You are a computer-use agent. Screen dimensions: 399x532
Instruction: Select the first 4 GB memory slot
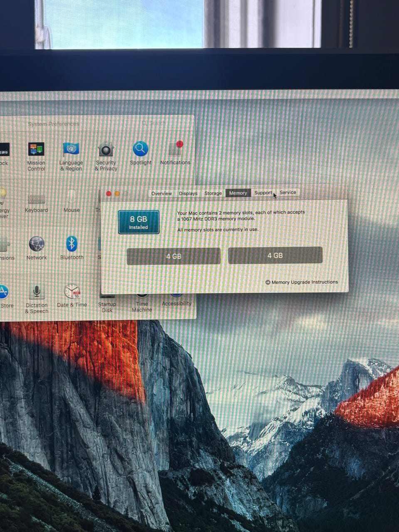click(x=174, y=256)
